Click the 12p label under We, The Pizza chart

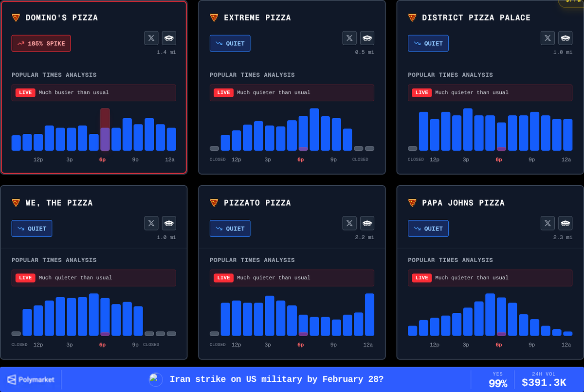click(38, 345)
